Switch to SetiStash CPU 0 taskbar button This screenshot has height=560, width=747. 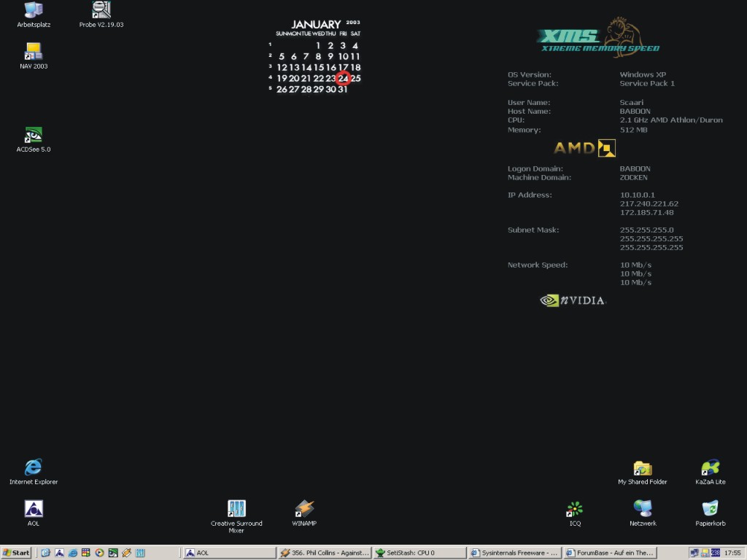pos(419,553)
